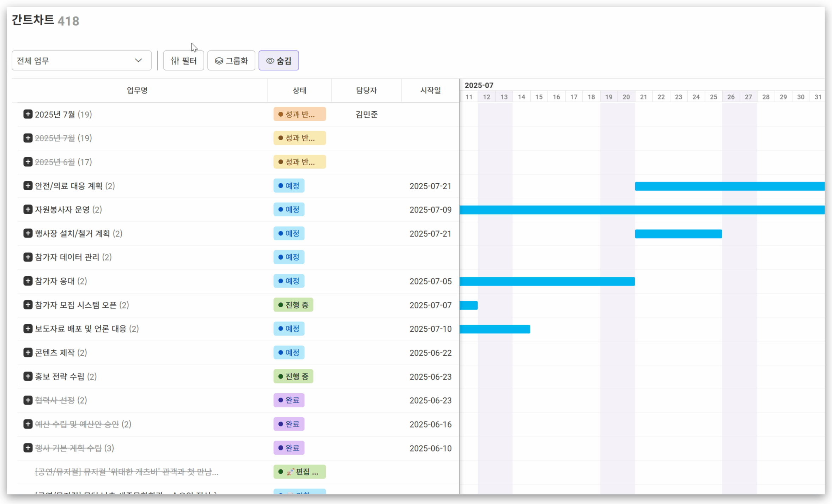Screen dimensions: 832x504
Task: Click 진행 중 status of 참가자 모집 시스템 오픈
Action: pos(293,305)
